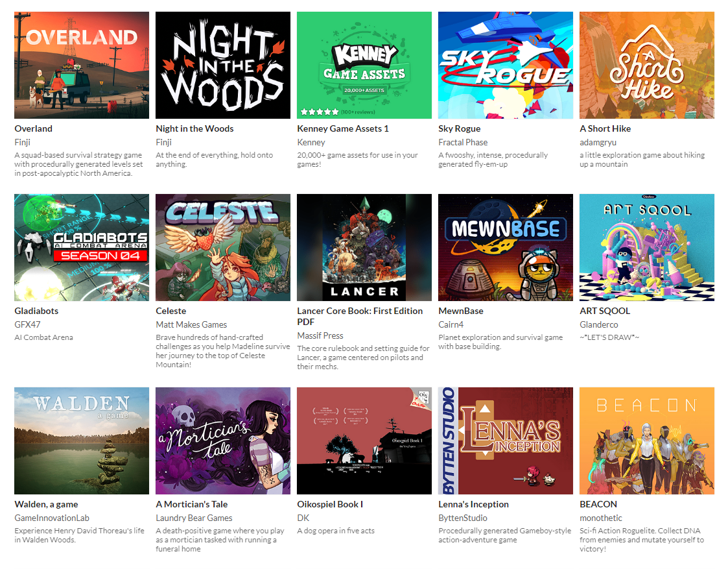Screen dimensions: 728x569
Task: Go to the Night in the Woods title link
Action: (x=194, y=128)
